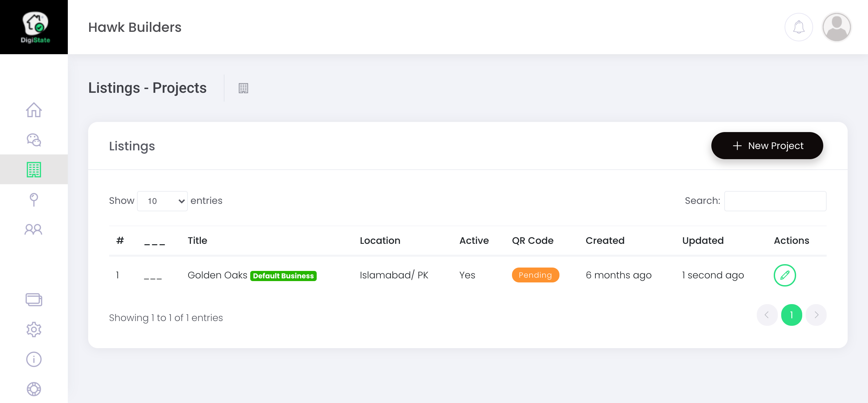Select the building listings sidebar icon
This screenshot has width=868, height=403.
point(34,169)
